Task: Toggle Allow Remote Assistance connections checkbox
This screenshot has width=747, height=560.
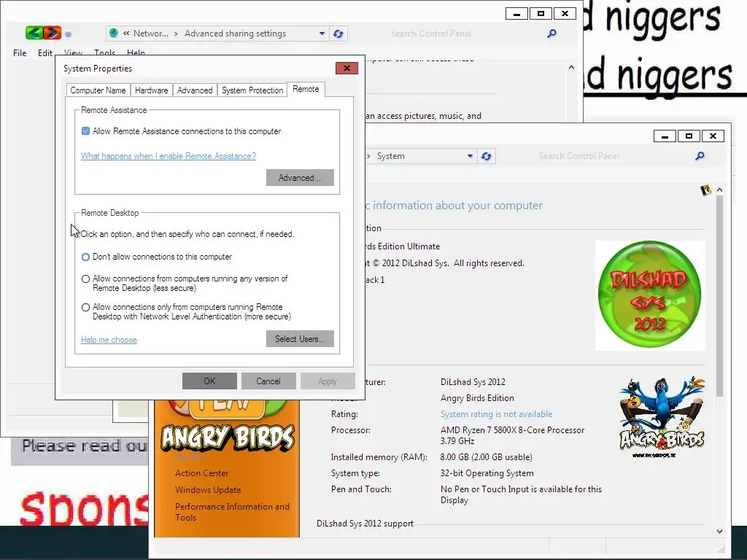Action: tap(86, 131)
